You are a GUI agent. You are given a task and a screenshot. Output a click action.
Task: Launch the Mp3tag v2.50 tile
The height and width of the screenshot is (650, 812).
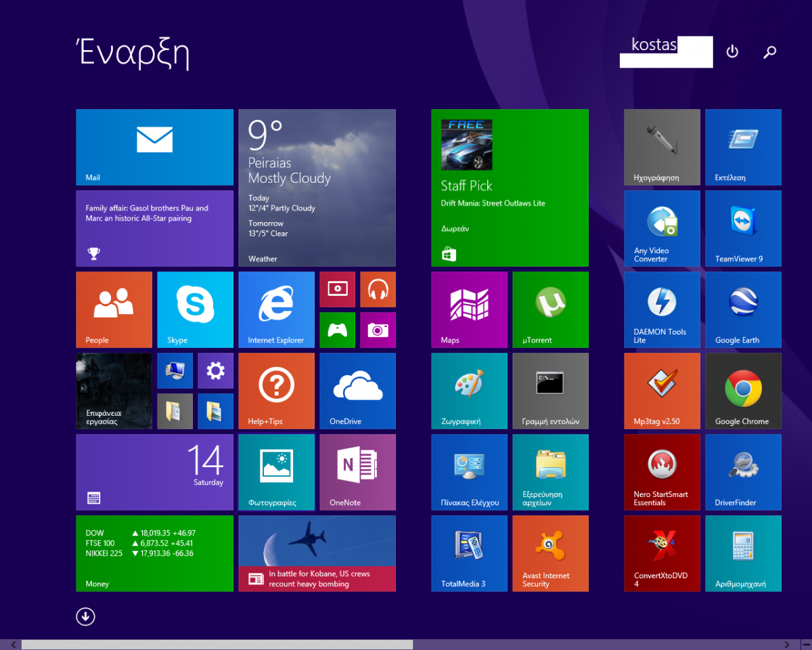pyautogui.click(x=662, y=391)
